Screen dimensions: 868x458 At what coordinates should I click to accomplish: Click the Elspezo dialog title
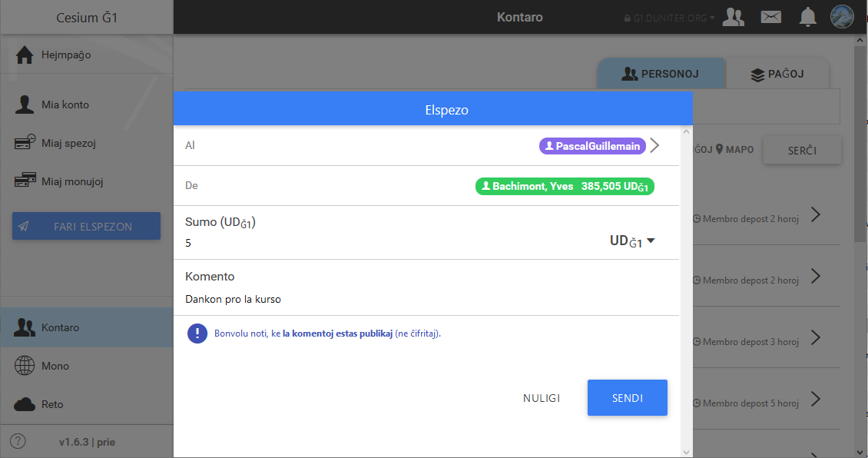tap(447, 110)
